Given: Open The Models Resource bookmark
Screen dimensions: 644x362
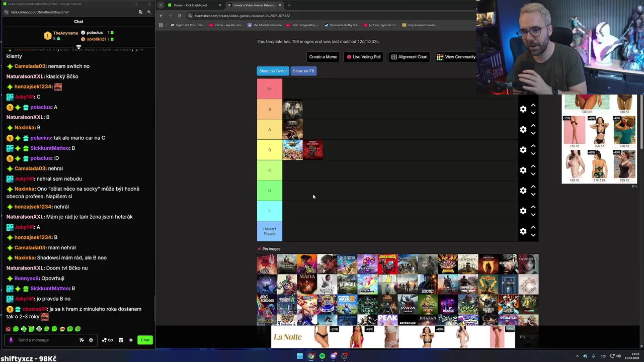Looking at the screenshot, I should (x=264, y=25).
